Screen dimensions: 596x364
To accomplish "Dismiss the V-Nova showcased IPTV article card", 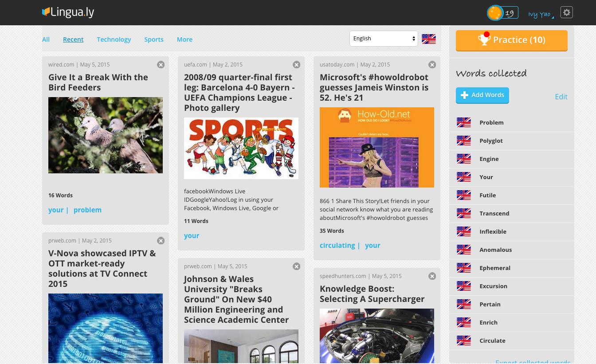I will pos(161,241).
